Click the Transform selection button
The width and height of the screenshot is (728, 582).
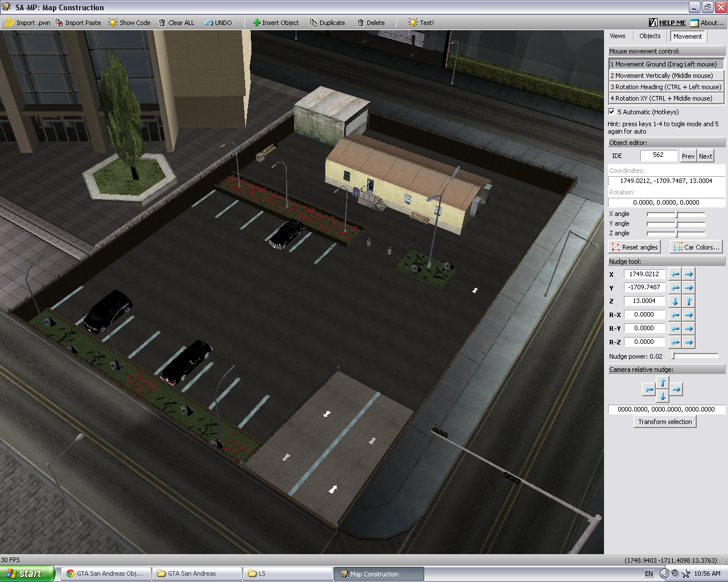coord(665,422)
